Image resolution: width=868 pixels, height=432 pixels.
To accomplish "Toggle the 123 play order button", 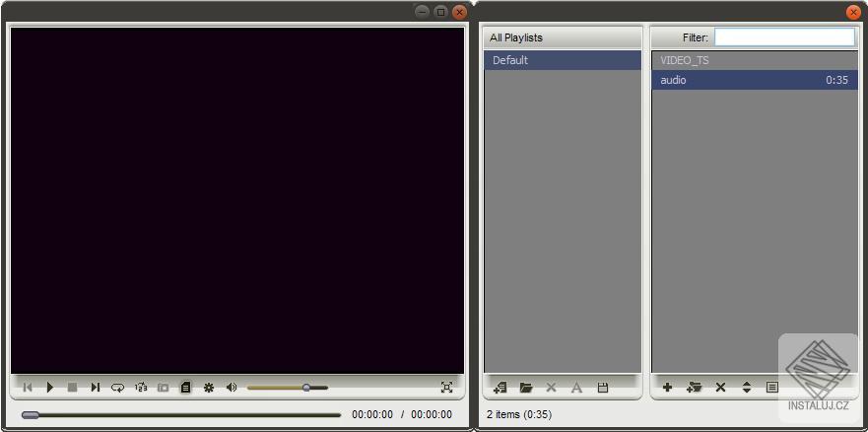I will pyautogui.click(x=141, y=388).
